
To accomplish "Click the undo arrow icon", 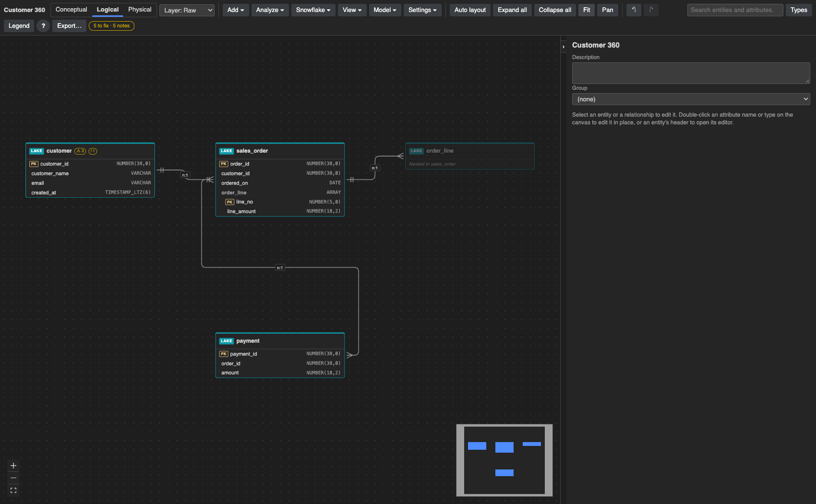I will click(x=634, y=10).
